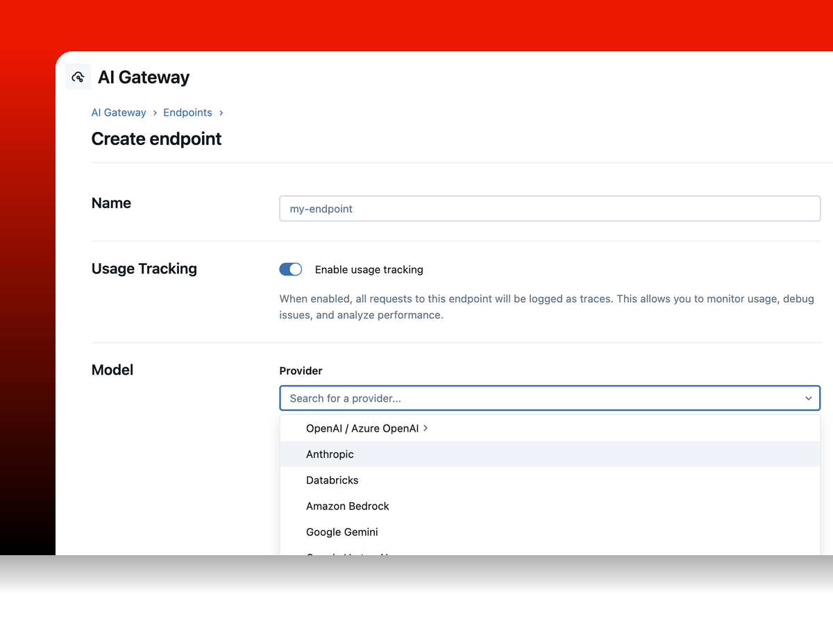The width and height of the screenshot is (833, 644).
Task: Click the Create endpoint page heading
Action: [x=156, y=139]
